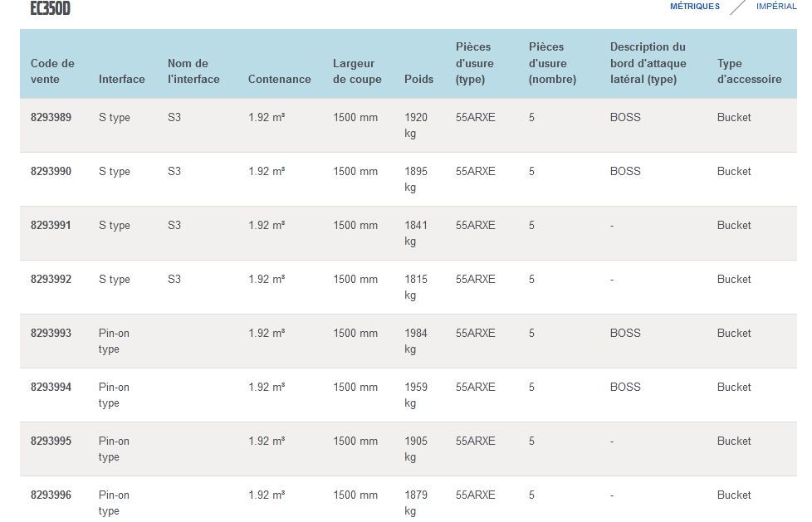Click the EC350D model heading

point(50,8)
